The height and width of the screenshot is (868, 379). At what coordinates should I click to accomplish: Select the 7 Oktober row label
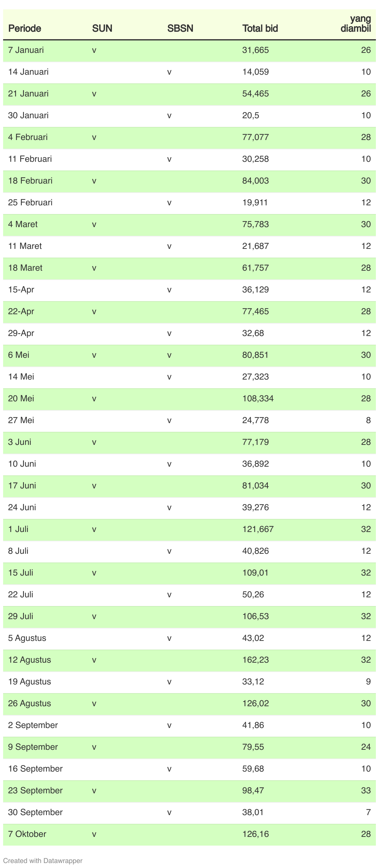pos(27,834)
